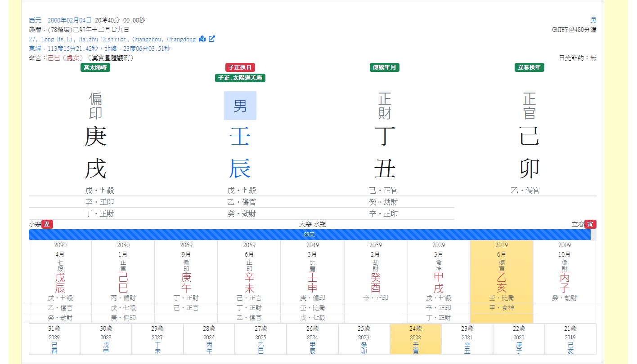Viewport: 637px width, 364px height.
Task: Toggle the 真太陽時 green badge
Action: point(95,67)
